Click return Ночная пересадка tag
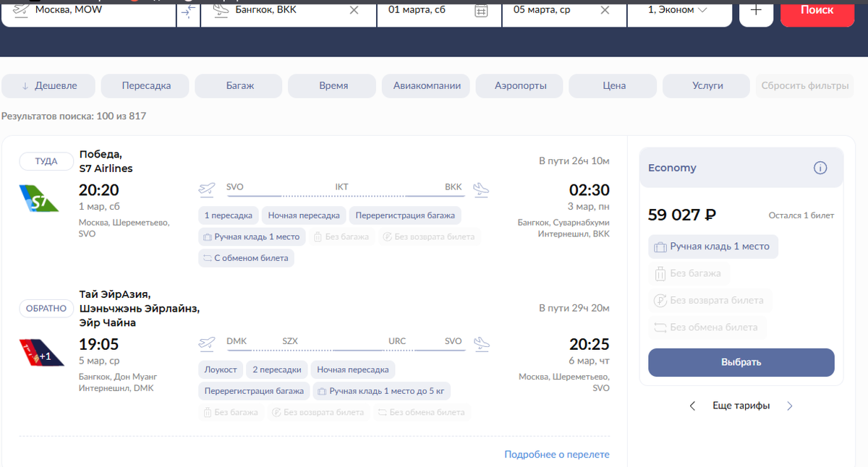Image resolution: width=868 pixels, height=467 pixels. 353,369
